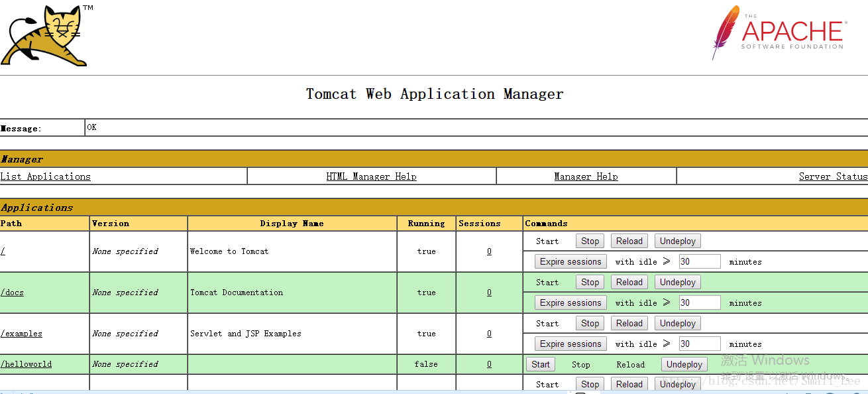Image resolution: width=868 pixels, height=394 pixels.
Task: Expire sessions for /examples application
Action: click(x=570, y=344)
